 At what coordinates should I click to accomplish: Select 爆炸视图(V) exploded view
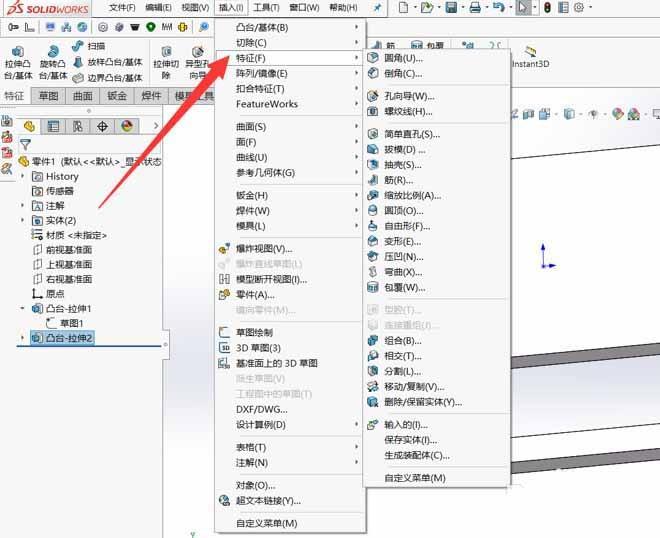pos(290,249)
